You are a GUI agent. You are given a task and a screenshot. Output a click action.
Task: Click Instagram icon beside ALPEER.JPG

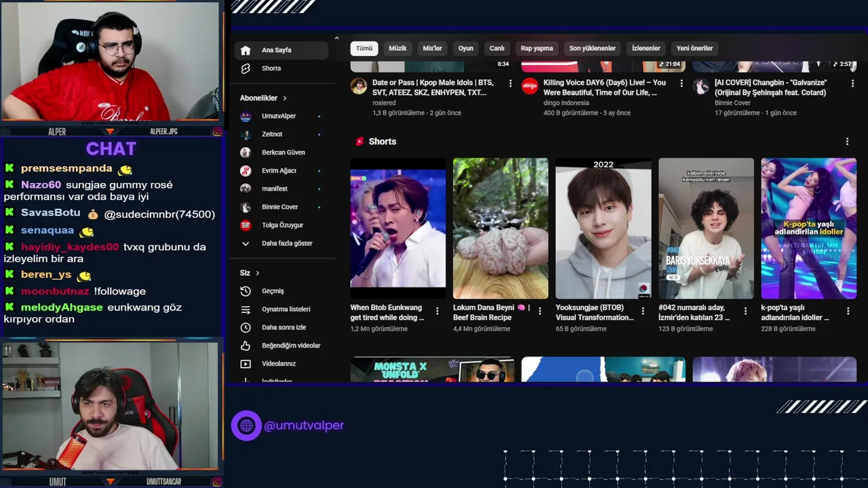pyautogui.click(x=217, y=131)
